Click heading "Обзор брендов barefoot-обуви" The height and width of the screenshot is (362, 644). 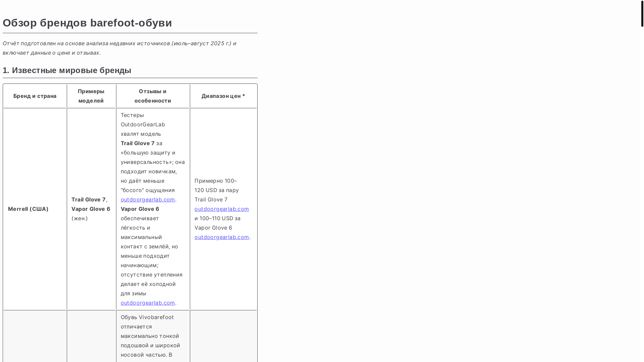pyautogui.click(x=87, y=23)
